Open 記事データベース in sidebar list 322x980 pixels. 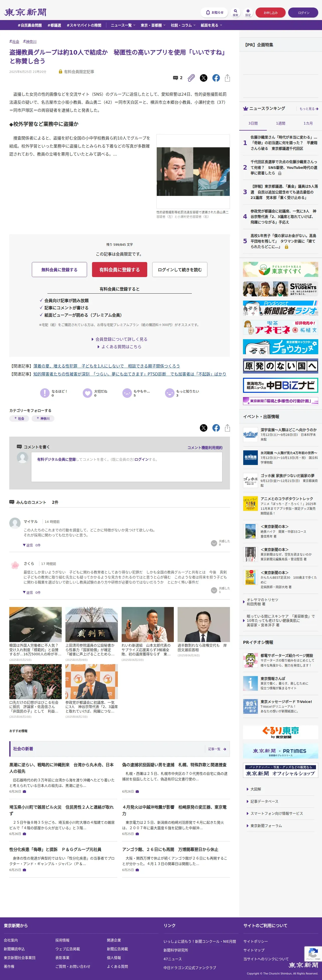(x=264, y=801)
